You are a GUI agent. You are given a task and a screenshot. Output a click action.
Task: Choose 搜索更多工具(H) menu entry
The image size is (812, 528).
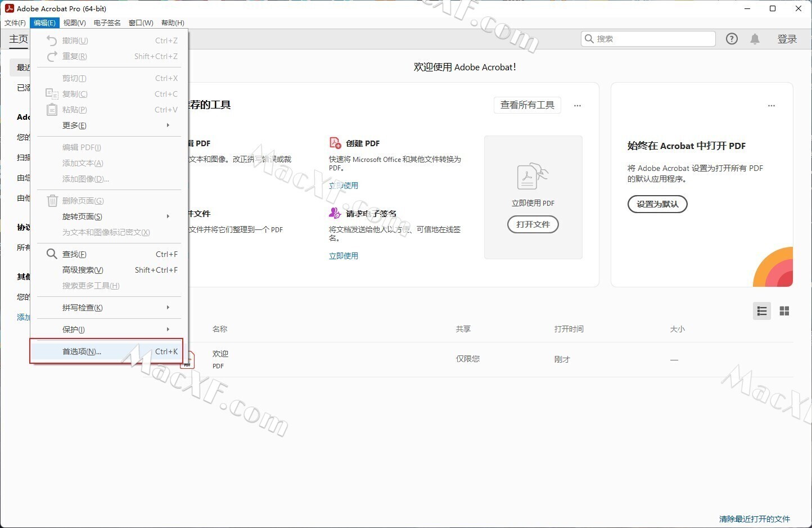109,286
